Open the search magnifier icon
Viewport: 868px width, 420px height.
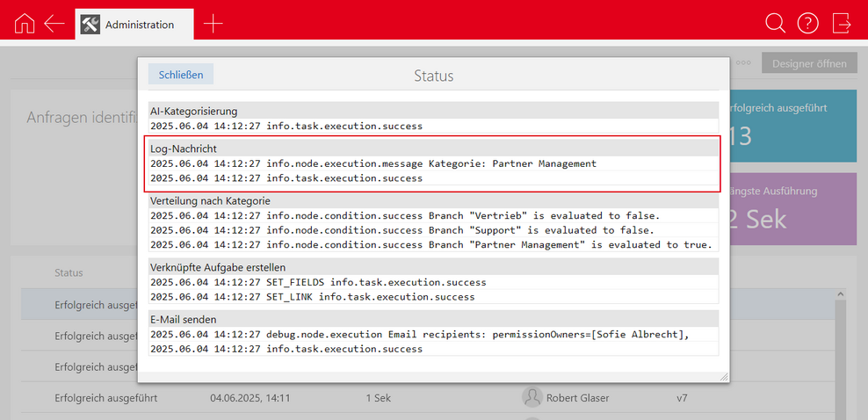(775, 24)
